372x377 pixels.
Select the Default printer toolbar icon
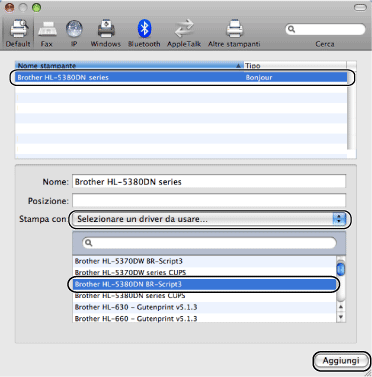(18, 33)
